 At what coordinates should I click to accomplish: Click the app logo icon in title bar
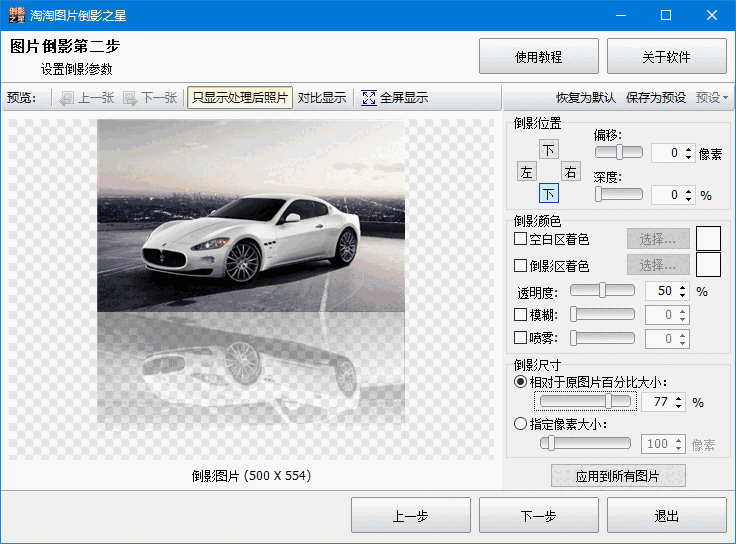[16, 15]
